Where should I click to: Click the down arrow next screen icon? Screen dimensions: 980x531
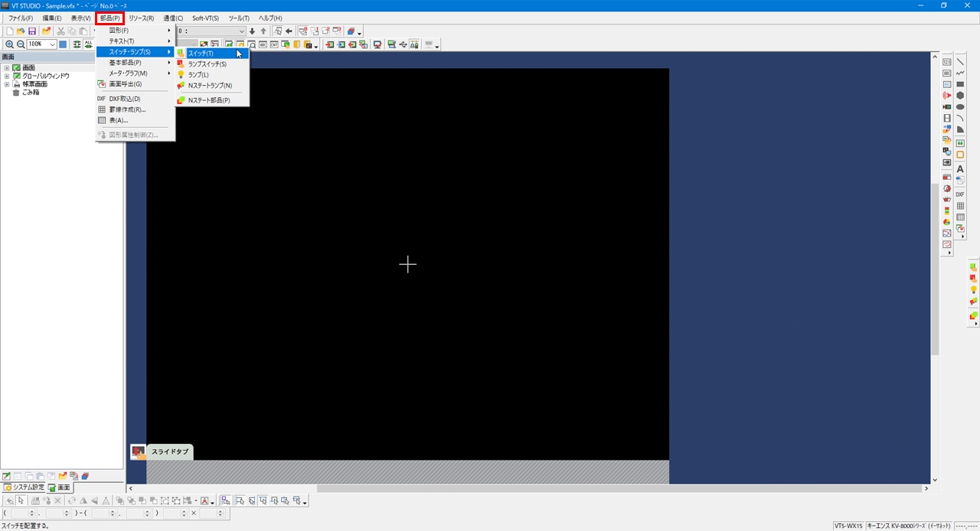pos(252,31)
